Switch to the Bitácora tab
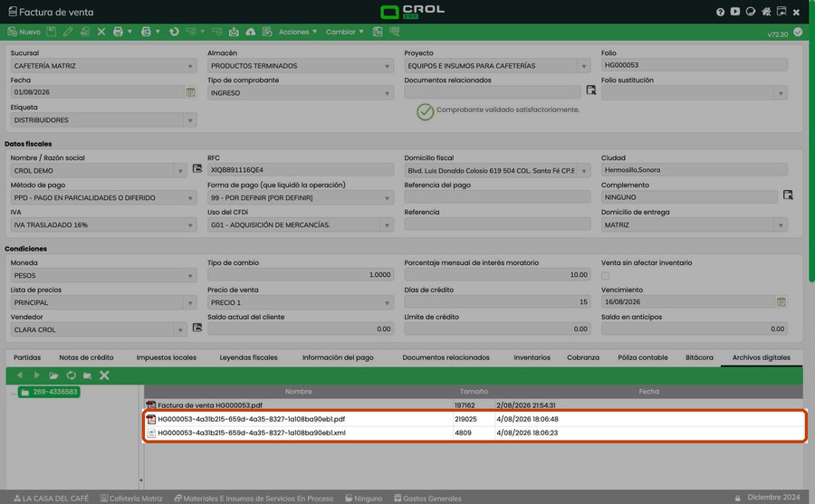The width and height of the screenshot is (815, 504). (x=699, y=357)
